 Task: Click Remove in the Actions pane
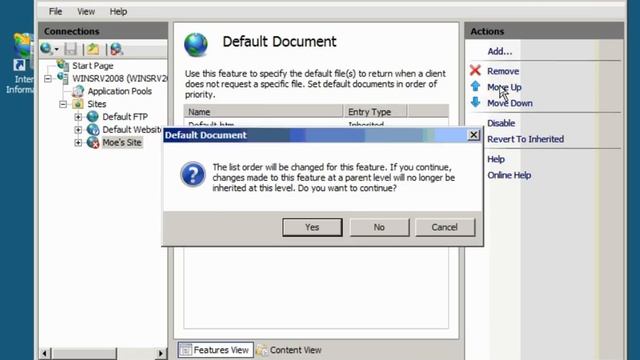[x=503, y=71]
